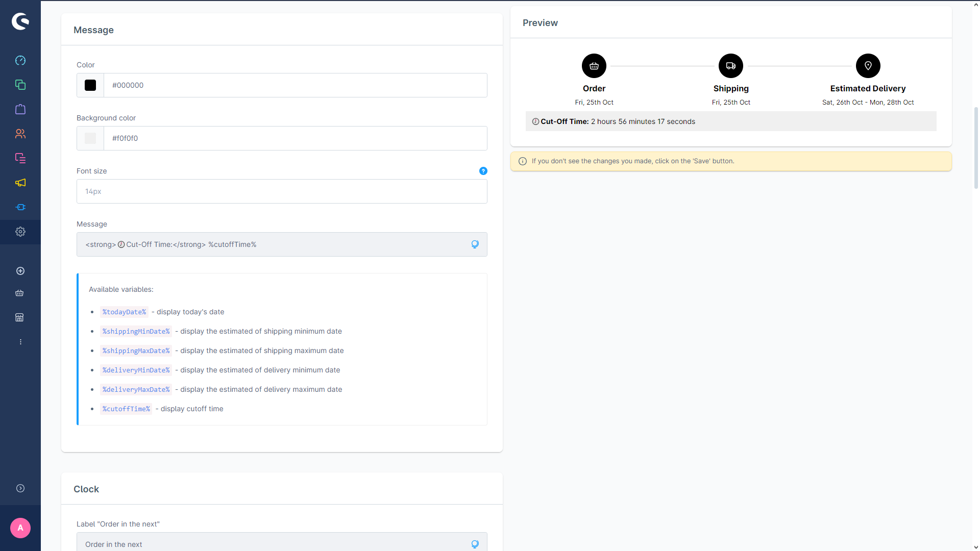The image size is (980, 551).
Task: Click the %todayDate% variable tag
Action: point(124,312)
